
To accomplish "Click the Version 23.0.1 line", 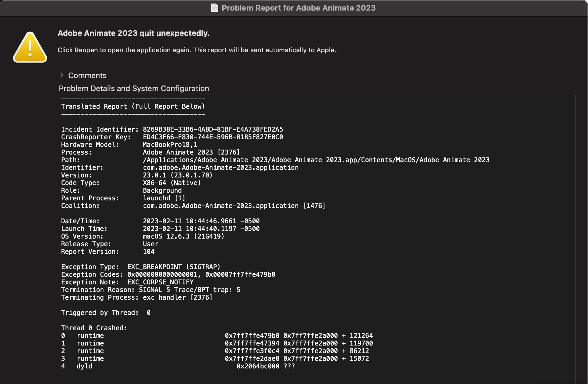I will pyautogui.click(x=178, y=175).
